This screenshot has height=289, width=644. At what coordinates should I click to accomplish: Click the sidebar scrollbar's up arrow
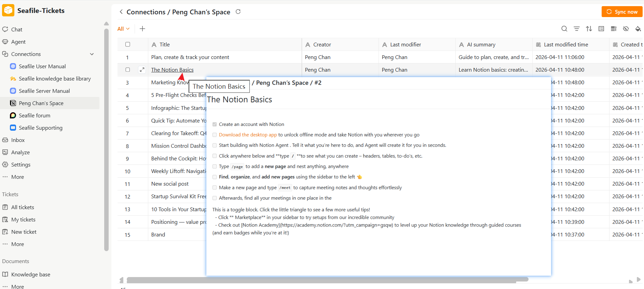pos(106,24)
